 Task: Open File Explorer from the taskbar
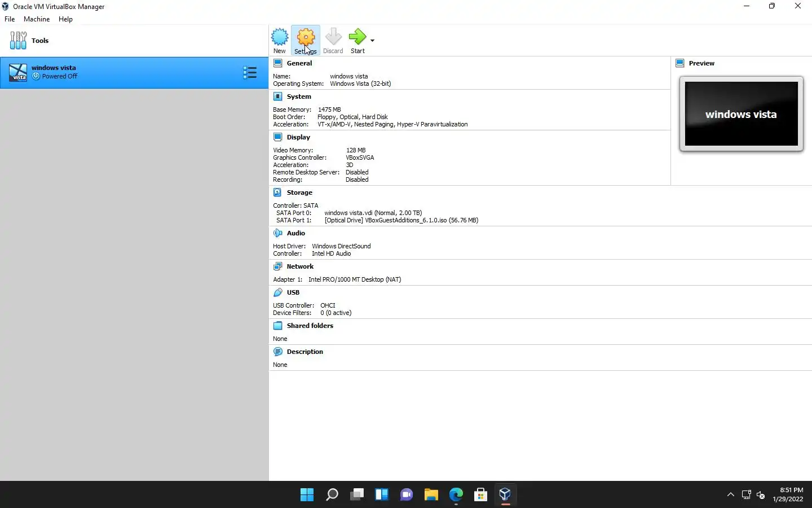point(431,494)
